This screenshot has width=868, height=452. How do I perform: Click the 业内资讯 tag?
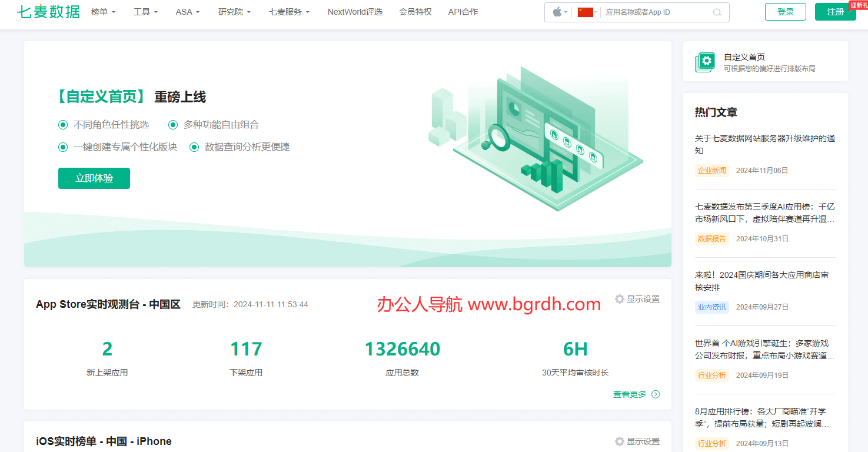pyautogui.click(x=712, y=307)
